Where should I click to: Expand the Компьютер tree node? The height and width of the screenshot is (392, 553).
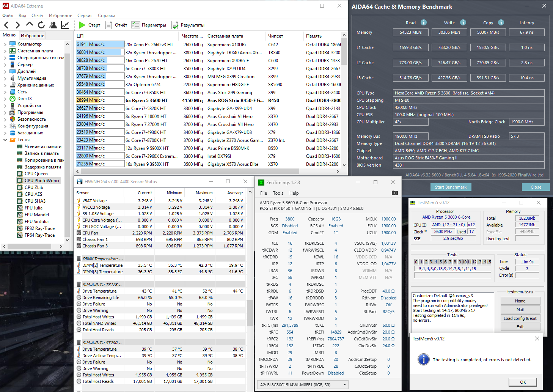pyautogui.click(x=5, y=44)
